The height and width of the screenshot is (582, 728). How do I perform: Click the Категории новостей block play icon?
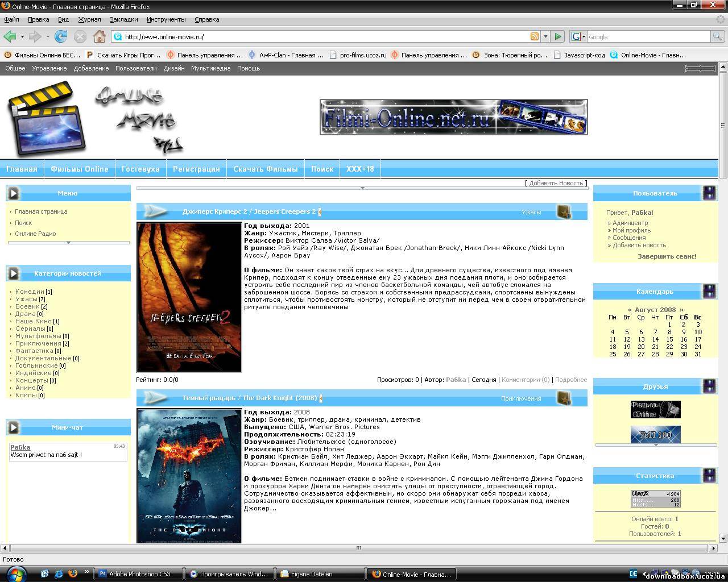pyautogui.click(x=13, y=273)
